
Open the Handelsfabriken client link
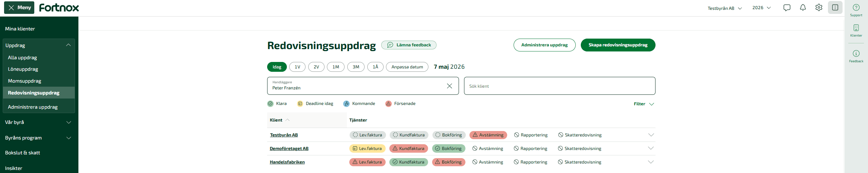coord(287,162)
